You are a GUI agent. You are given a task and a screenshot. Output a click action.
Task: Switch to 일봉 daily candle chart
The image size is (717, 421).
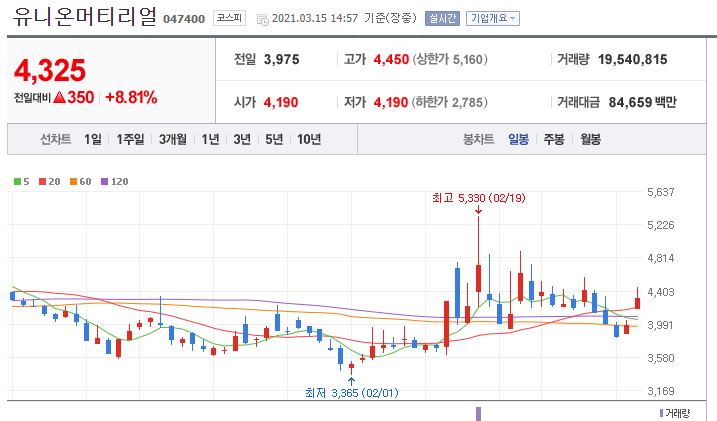tap(519, 139)
